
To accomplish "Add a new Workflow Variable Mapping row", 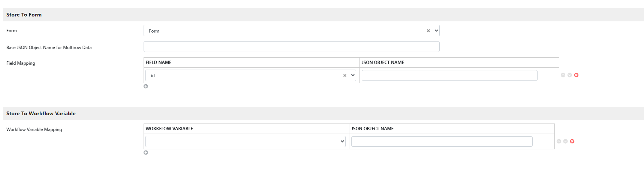I will tap(146, 153).
